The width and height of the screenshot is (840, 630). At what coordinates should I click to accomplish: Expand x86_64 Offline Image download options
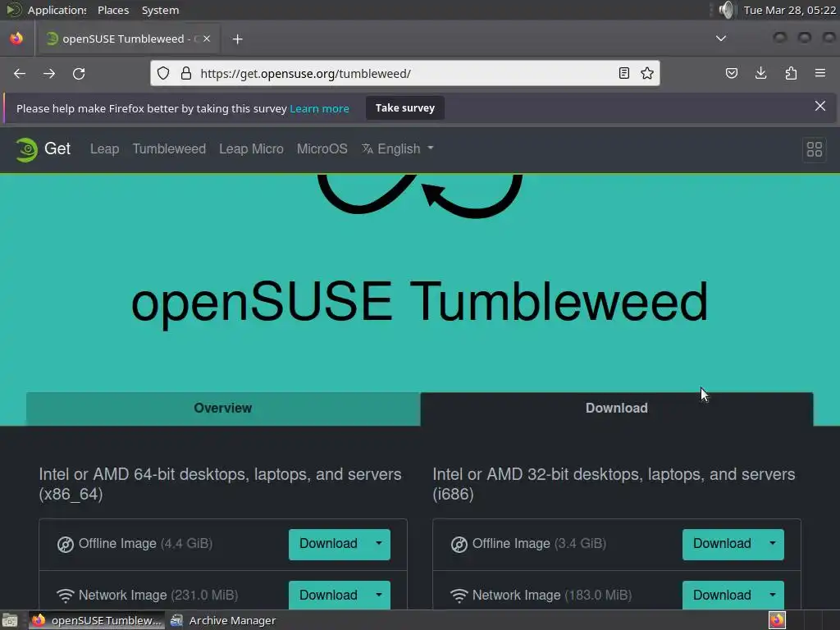point(379,545)
